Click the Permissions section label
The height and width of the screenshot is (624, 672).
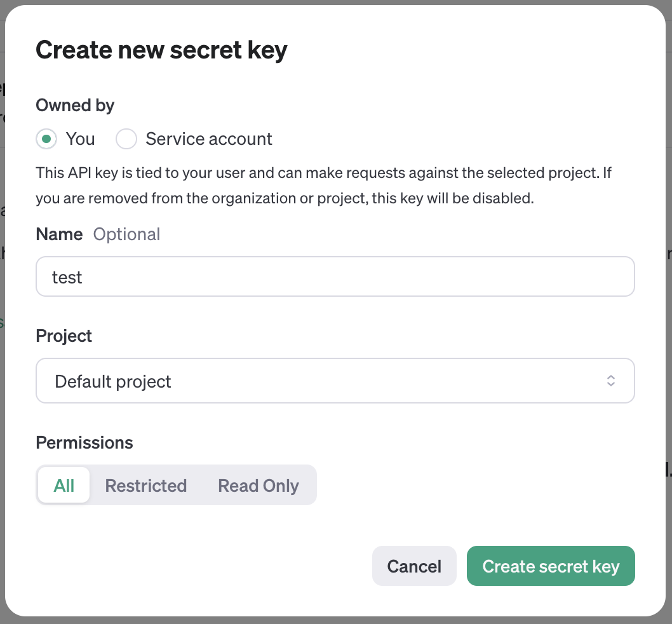pyautogui.click(x=84, y=442)
